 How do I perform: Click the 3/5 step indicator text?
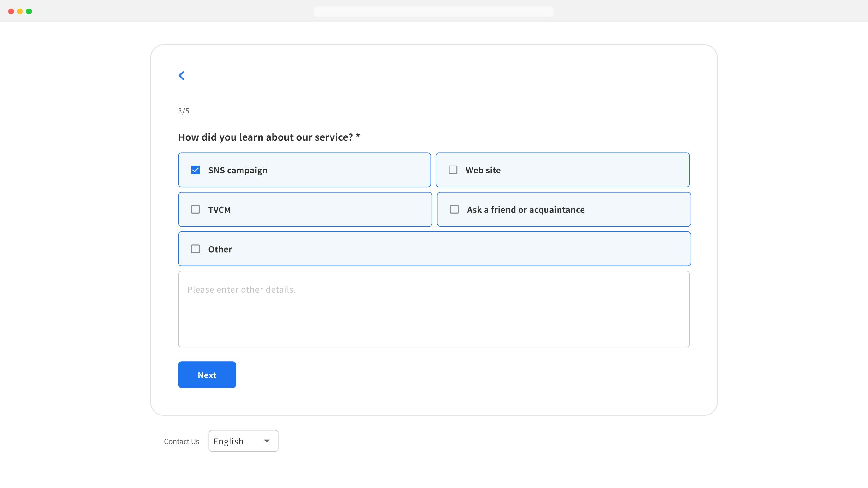point(184,111)
